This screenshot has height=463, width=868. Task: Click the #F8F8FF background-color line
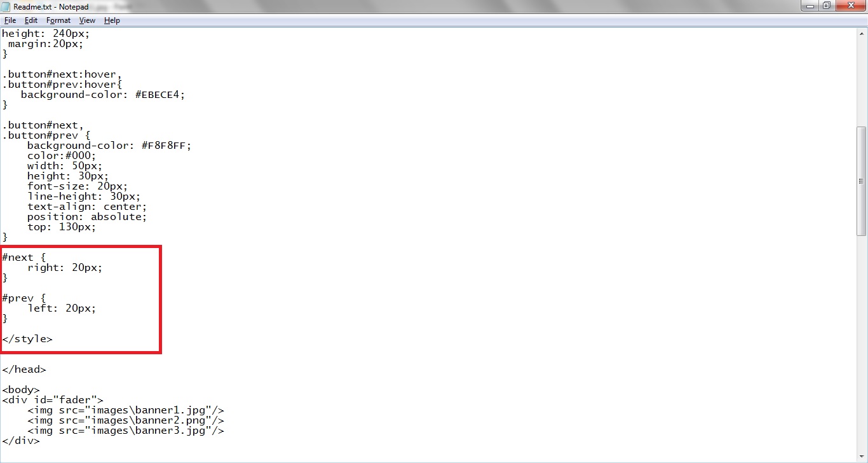tap(109, 146)
